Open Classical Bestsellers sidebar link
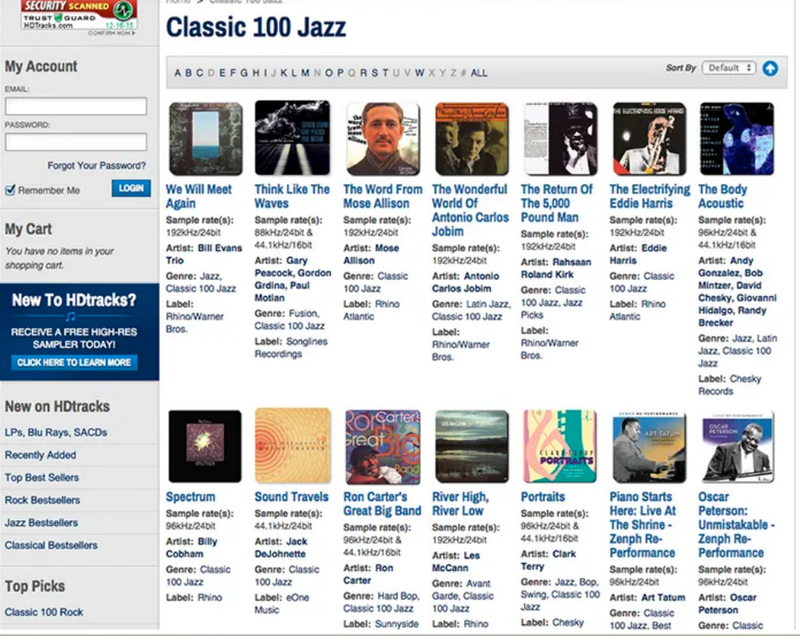 click(51, 545)
